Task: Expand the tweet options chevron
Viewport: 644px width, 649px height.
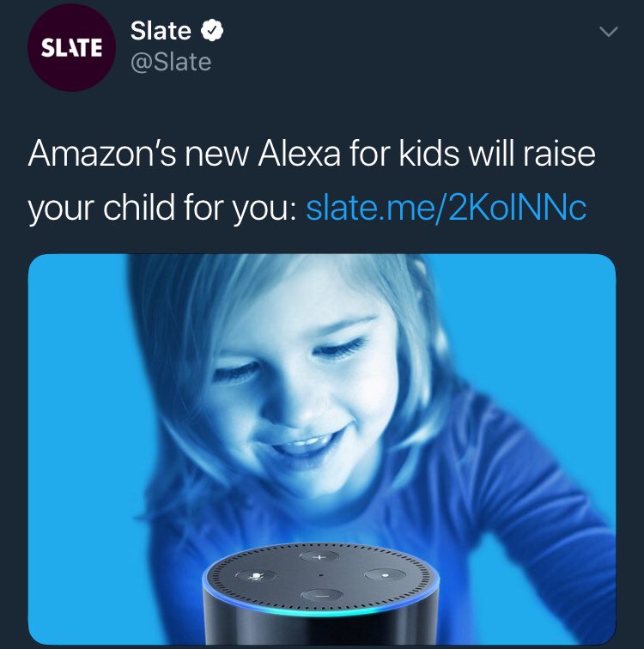Action: pyautogui.click(x=609, y=32)
